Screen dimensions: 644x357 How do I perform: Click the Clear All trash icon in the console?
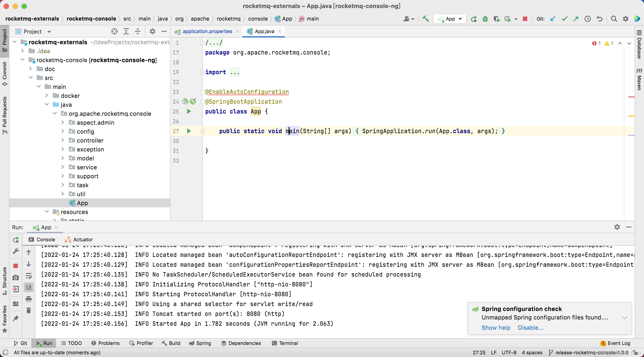(28, 310)
